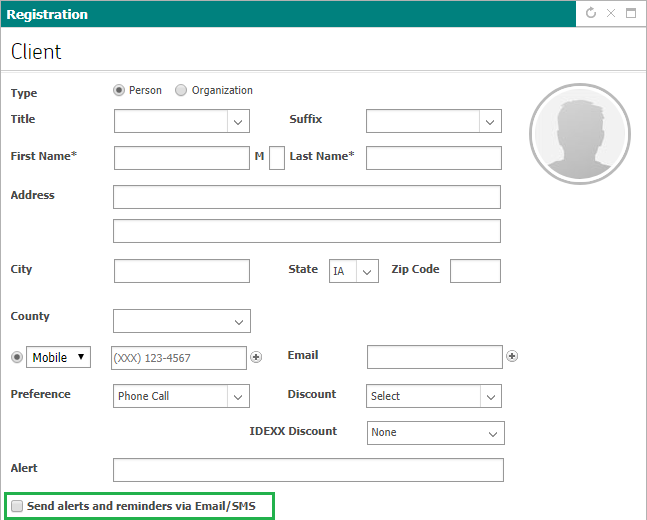The width and height of the screenshot is (647, 520).
Task: Click into the First Name field
Action: (x=182, y=158)
